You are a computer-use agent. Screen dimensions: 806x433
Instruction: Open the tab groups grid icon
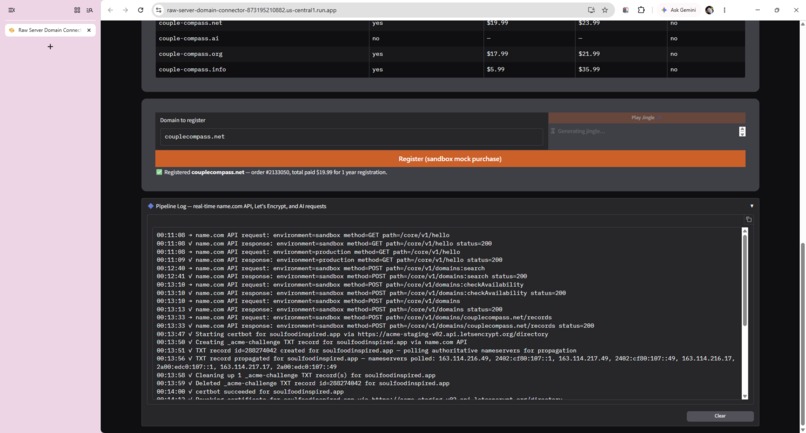pos(77,10)
